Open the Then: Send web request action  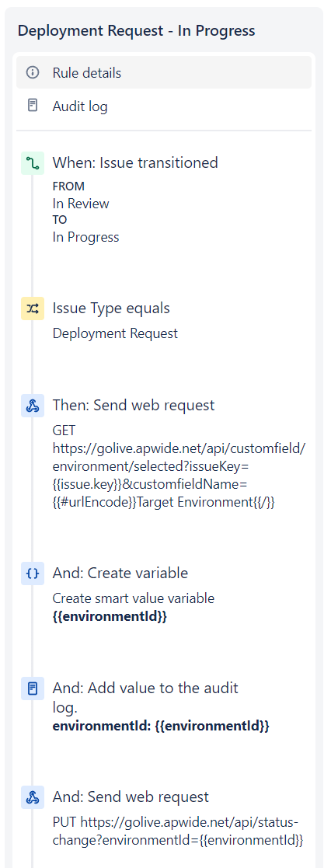[134, 405]
